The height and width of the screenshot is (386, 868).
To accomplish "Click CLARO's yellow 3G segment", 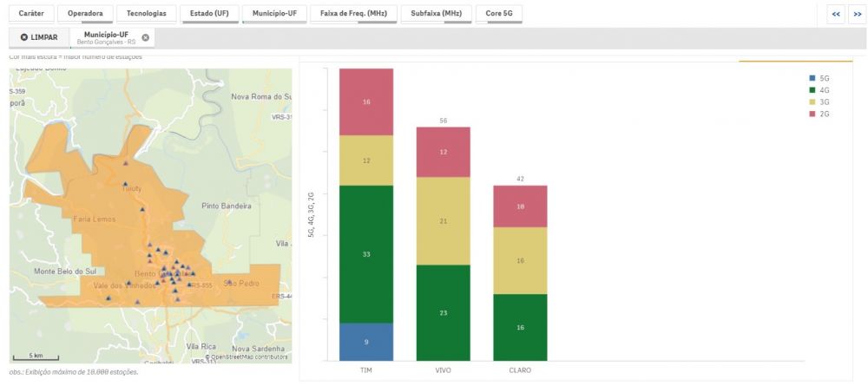I will (520, 260).
